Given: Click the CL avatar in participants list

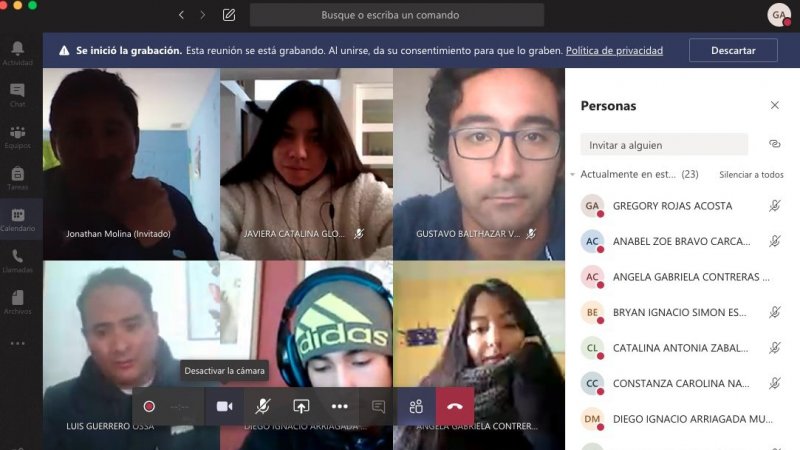Looking at the screenshot, I should [592, 348].
